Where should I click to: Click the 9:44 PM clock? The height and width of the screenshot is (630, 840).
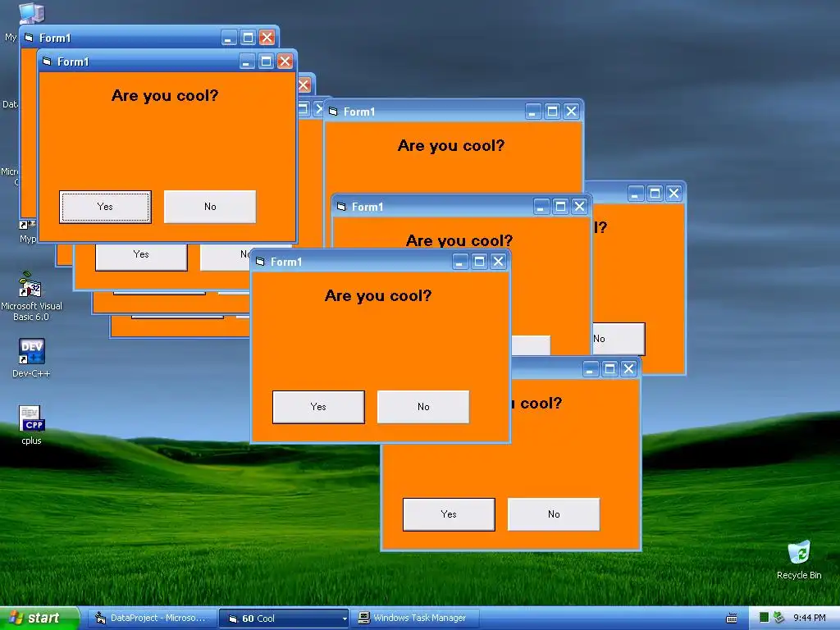tap(809, 619)
